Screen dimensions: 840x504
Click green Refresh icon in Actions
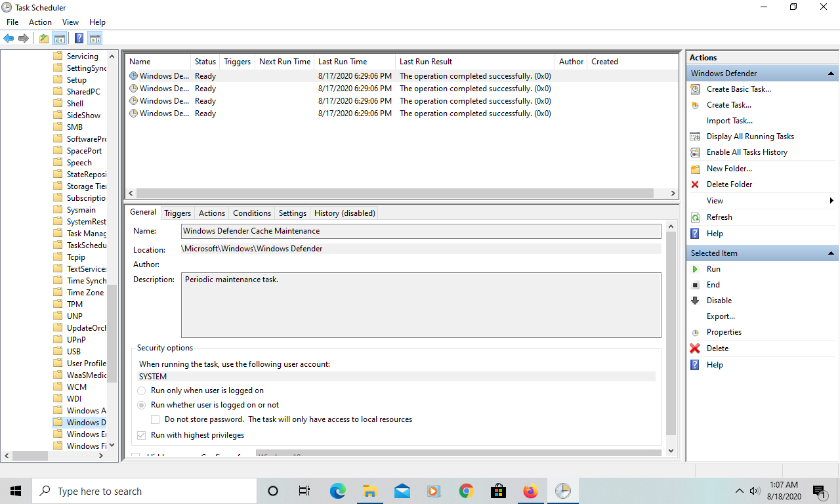695,217
